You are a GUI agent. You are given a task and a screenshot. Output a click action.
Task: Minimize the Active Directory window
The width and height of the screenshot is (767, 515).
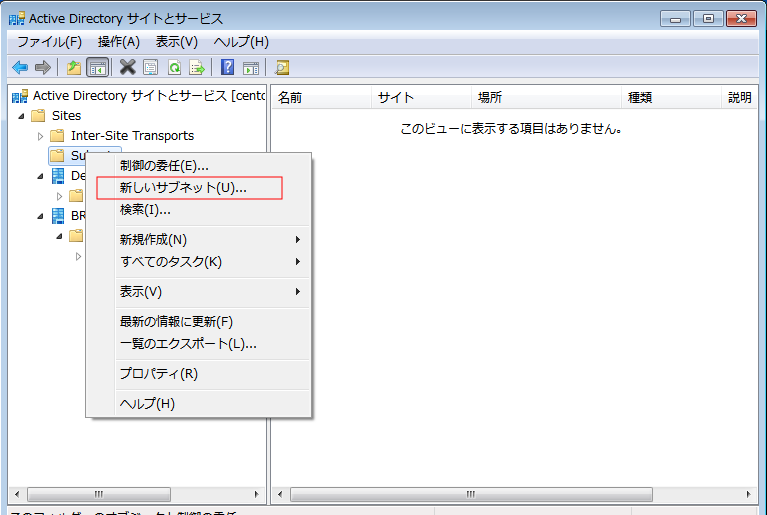(x=675, y=19)
